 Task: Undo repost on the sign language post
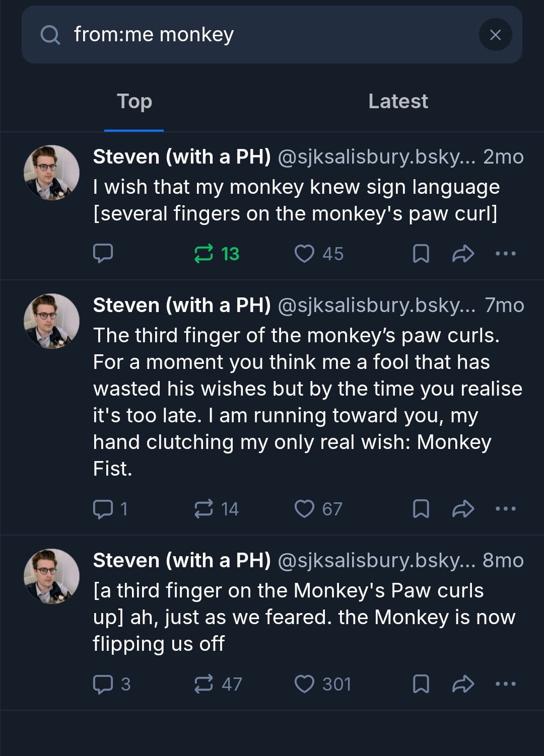coord(204,254)
